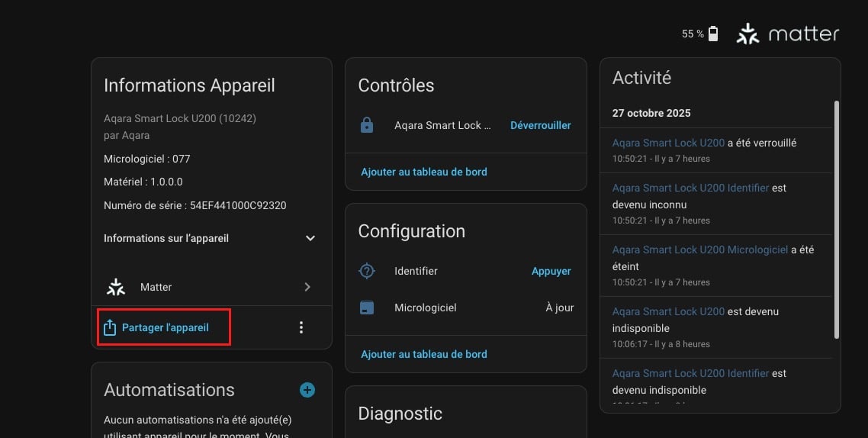
Task: Click the Activité panel vertical scrollbar
Action: pyautogui.click(x=836, y=229)
